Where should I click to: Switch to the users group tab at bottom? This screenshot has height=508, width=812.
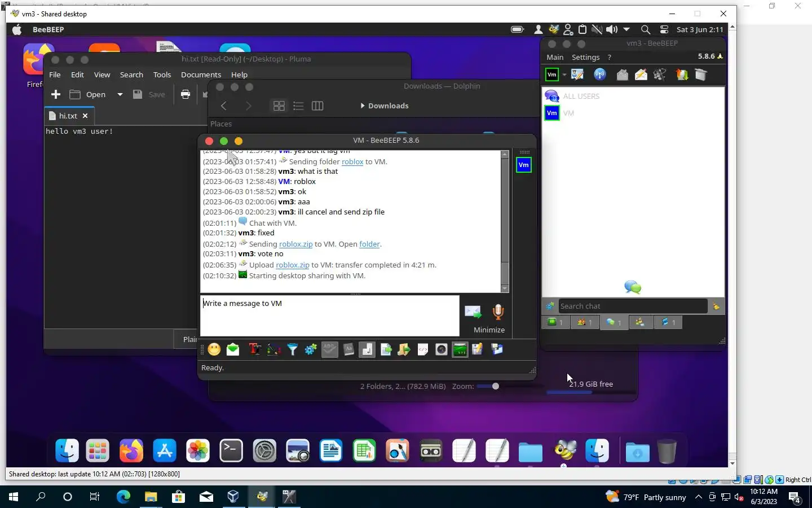coord(584,322)
